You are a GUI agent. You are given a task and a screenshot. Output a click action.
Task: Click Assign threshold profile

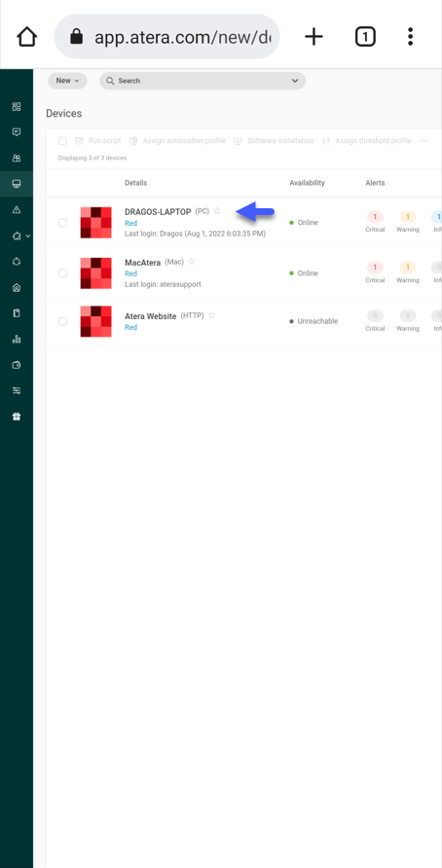click(x=366, y=141)
